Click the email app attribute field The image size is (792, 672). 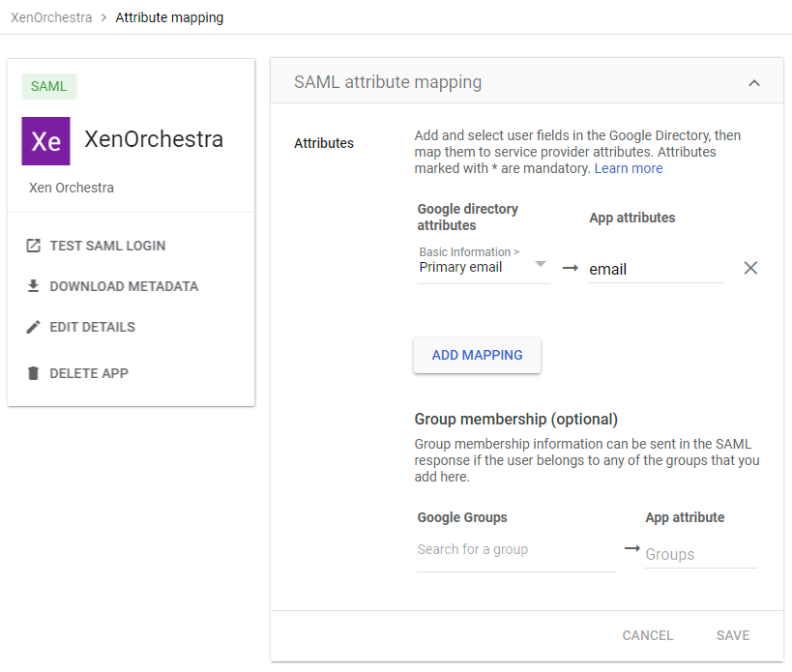[656, 270]
